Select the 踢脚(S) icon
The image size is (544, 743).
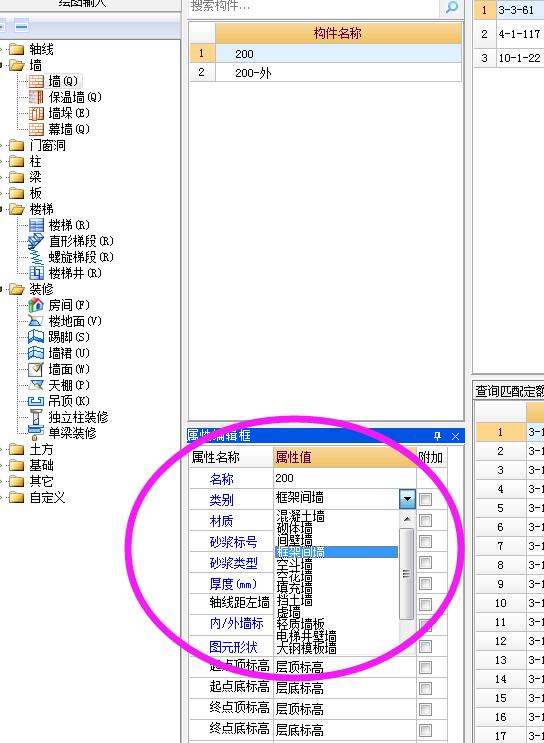[x=36, y=337]
